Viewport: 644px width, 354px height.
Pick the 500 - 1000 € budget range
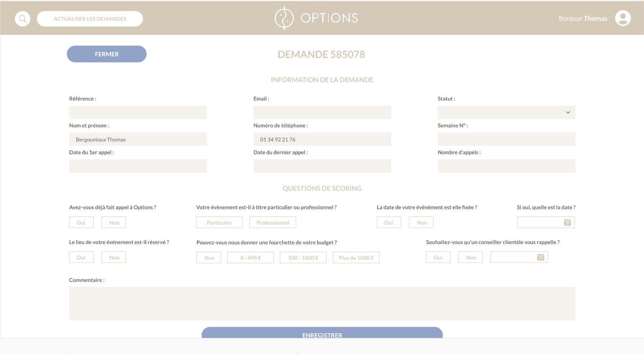click(x=303, y=258)
